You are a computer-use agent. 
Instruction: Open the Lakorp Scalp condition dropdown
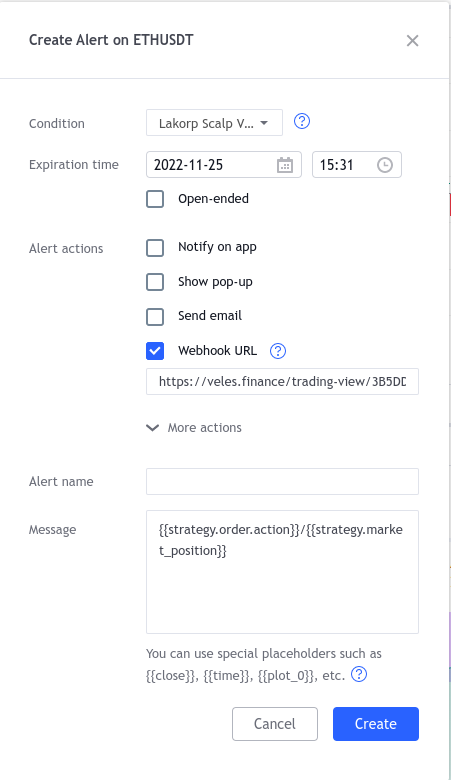pos(214,123)
